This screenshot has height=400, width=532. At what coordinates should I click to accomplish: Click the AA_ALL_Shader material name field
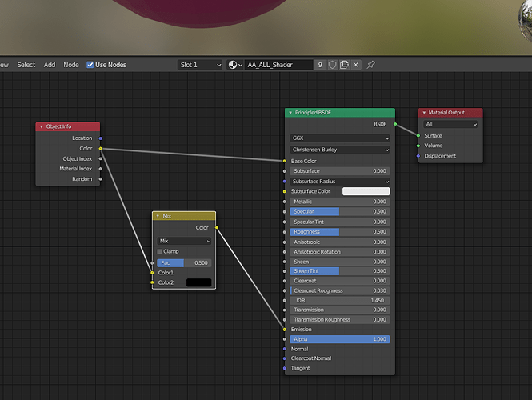278,65
